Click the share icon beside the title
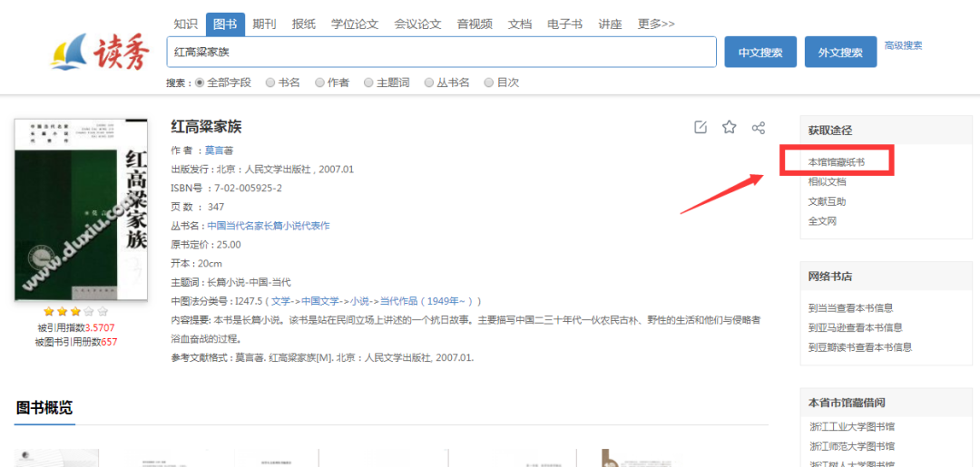The image size is (980, 467). pyautogui.click(x=758, y=127)
